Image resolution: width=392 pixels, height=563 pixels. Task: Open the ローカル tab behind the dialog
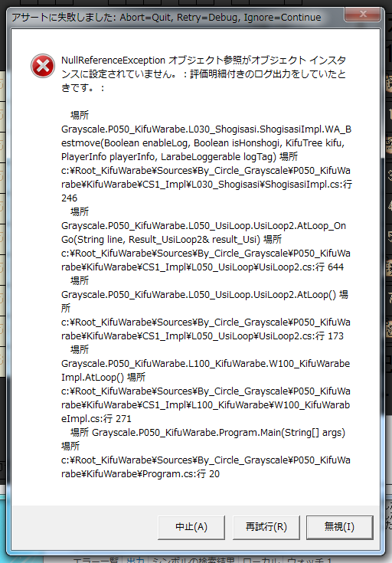261,560
